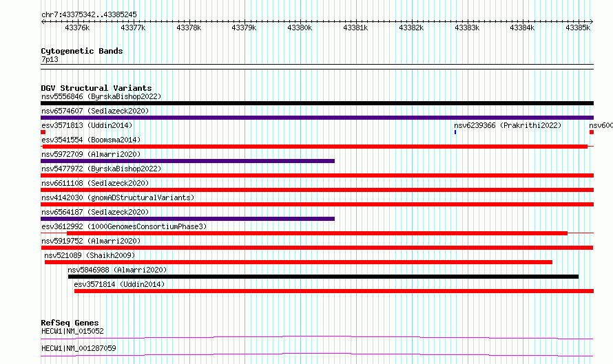Click the red esv3612992 variant bar
Screen dimensions: 613x364
317,233
